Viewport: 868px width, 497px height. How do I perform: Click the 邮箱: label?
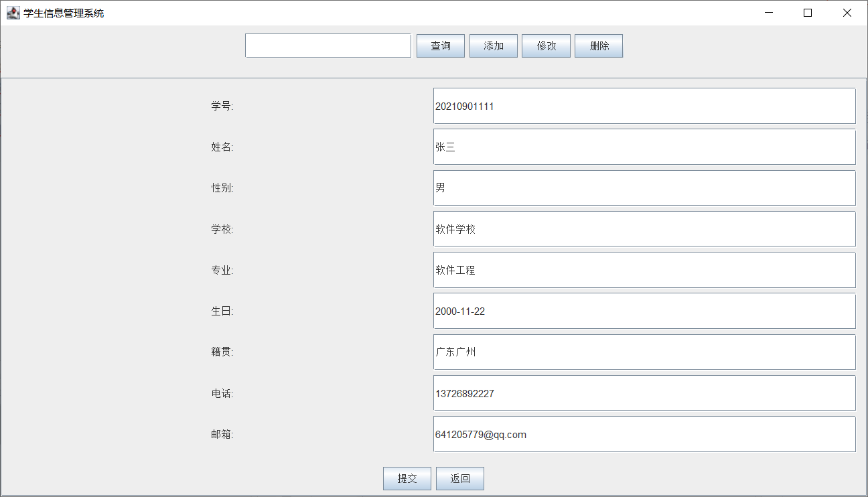[222, 434]
